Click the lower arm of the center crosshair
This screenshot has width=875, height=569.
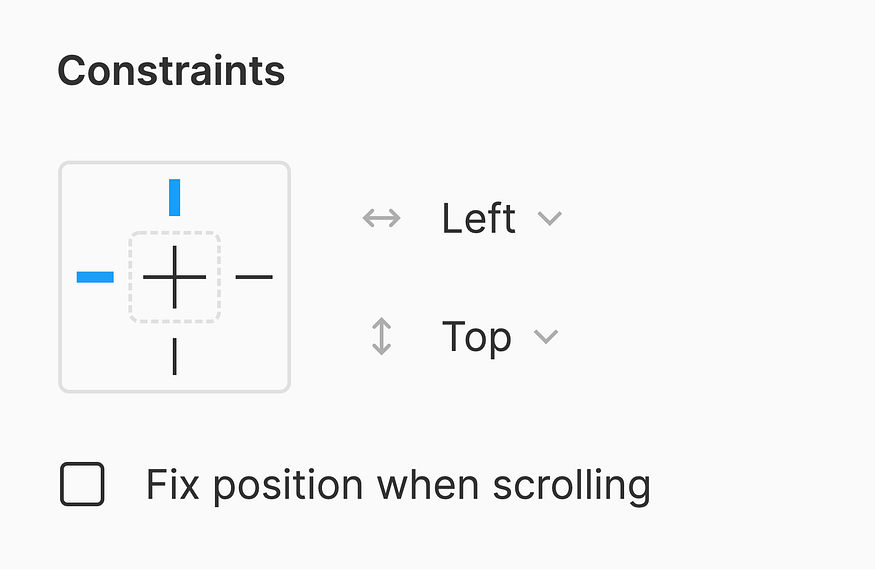[x=174, y=297]
